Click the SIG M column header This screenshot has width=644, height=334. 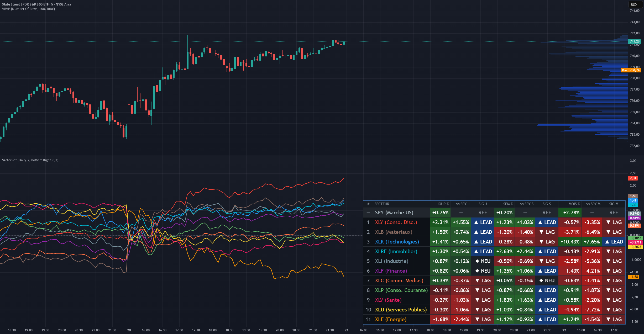pyautogui.click(x=614, y=204)
